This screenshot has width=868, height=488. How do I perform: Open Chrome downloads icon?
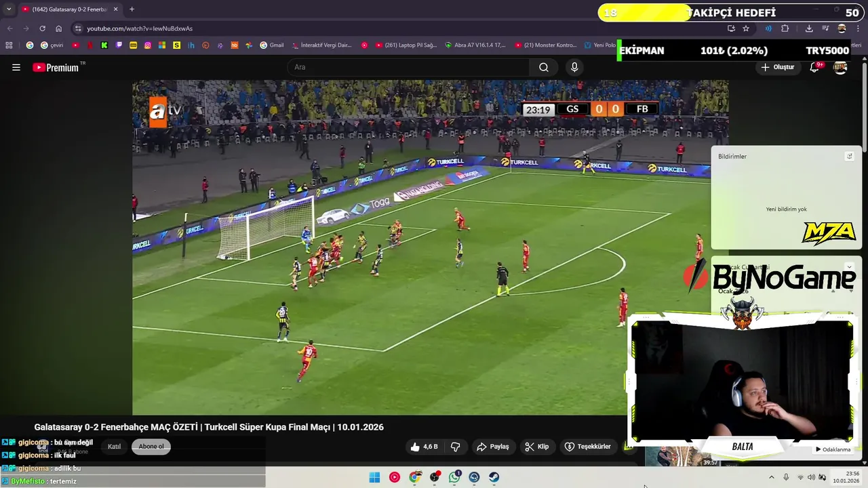[809, 28]
